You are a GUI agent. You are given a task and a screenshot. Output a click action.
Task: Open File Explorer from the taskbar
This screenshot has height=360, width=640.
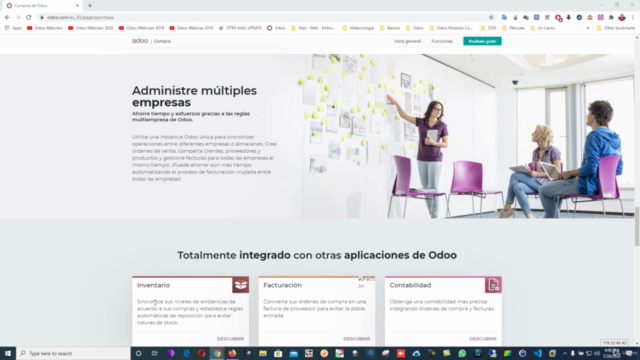[263, 353]
